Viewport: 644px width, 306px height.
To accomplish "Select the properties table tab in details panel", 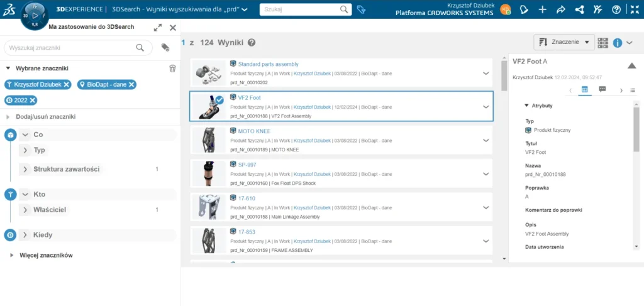I will point(584,89).
